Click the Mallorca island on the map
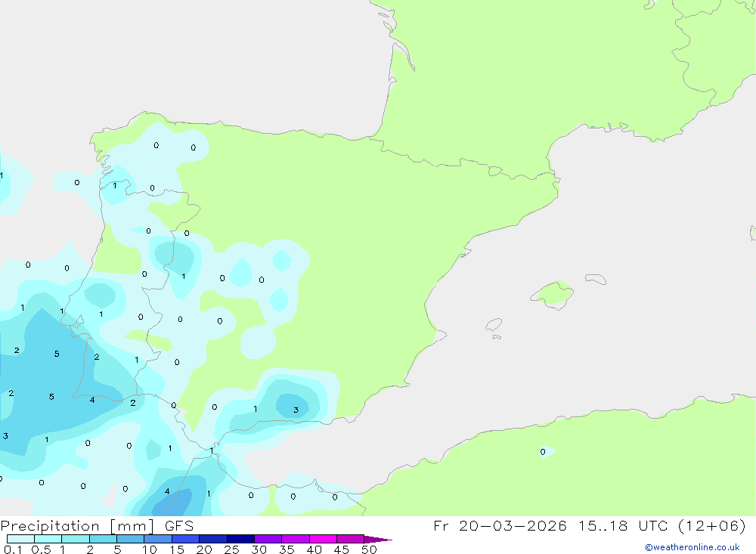 (x=553, y=294)
